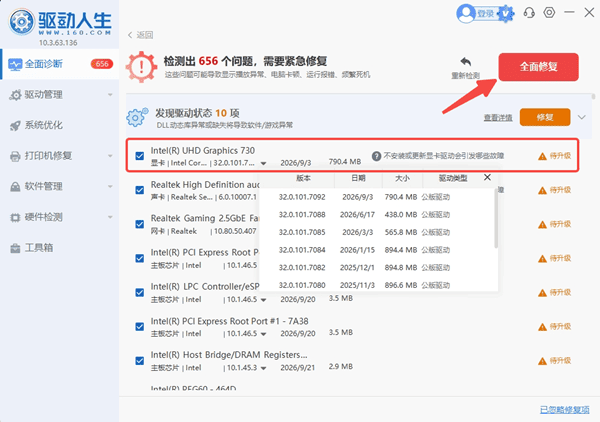Click the user avatar login icon

click(466, 13)
